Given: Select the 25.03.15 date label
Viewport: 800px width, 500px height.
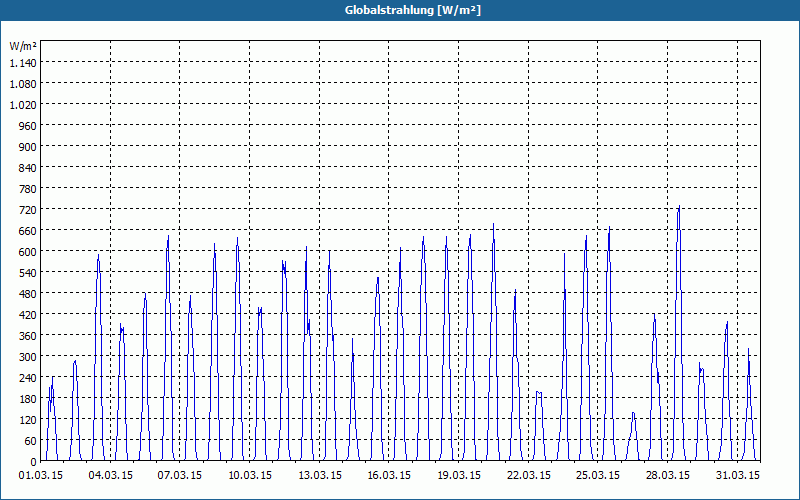Looking at the screenshot, I should point(597,476).
